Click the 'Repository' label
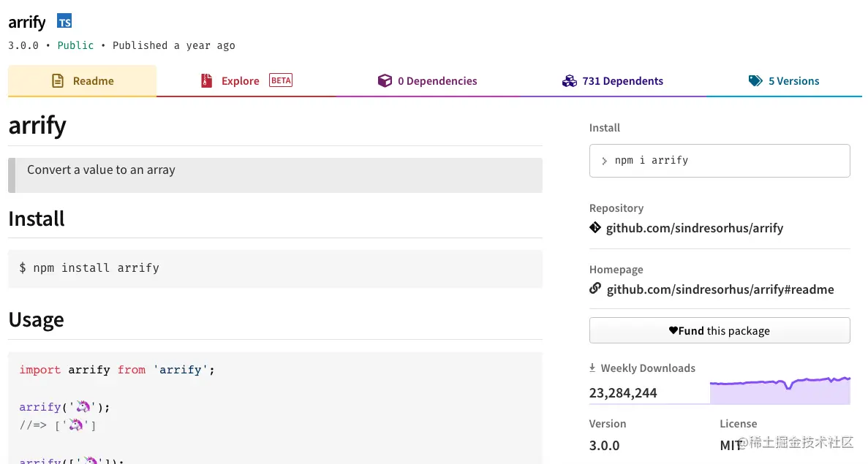This screenshot has height=464, width=868. 616,208
